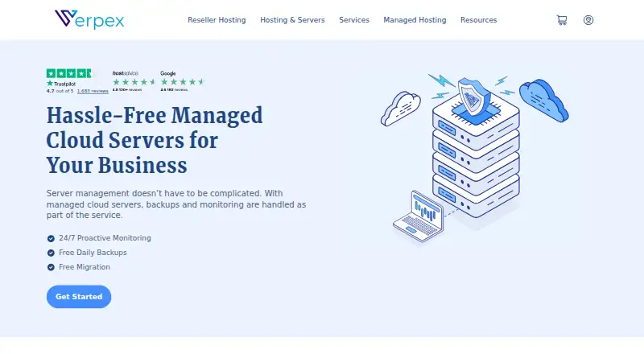Image resolution: width=644 pixels, height=354 pixels.
Task: Click the Trustpilot star rating badge
Action: tap(68, 73)
